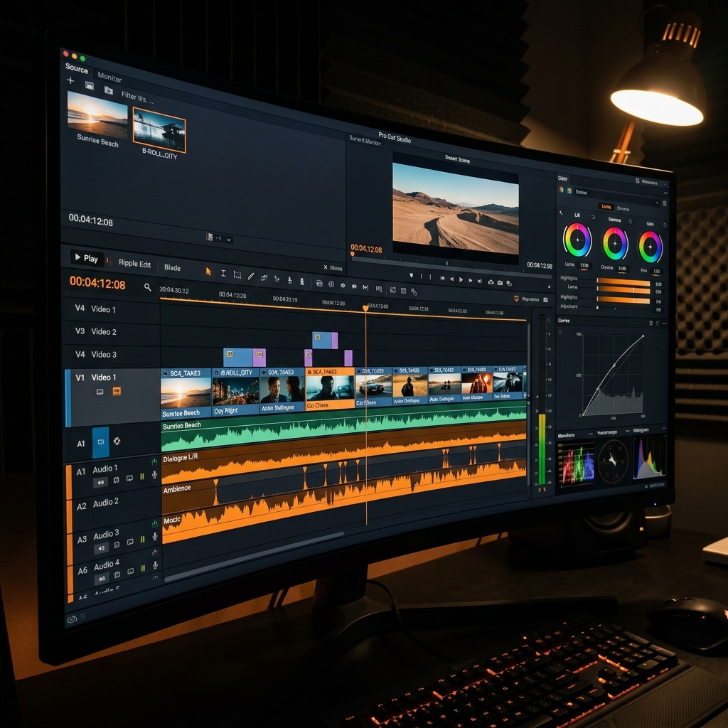Click the microphone icon on Audio 3 track

[155, 537]
